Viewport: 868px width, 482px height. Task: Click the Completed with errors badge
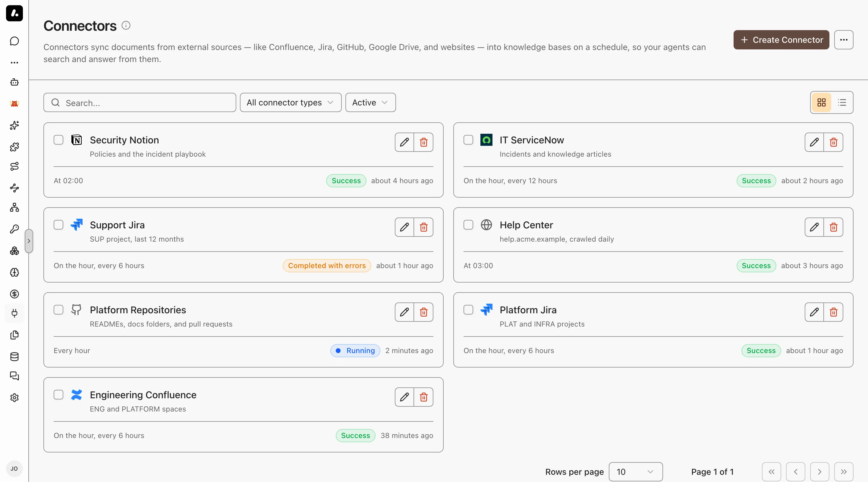(x=326, y=265)
